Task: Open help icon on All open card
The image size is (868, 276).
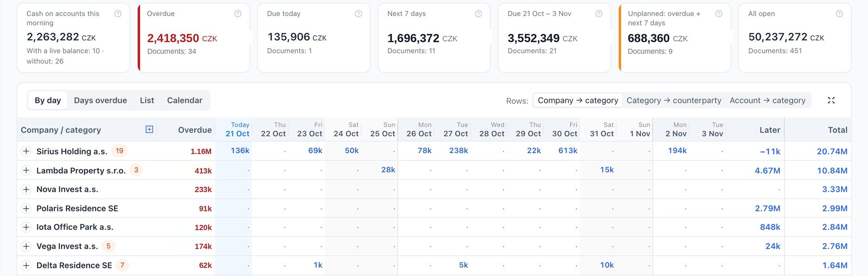Action: point(840,14)
